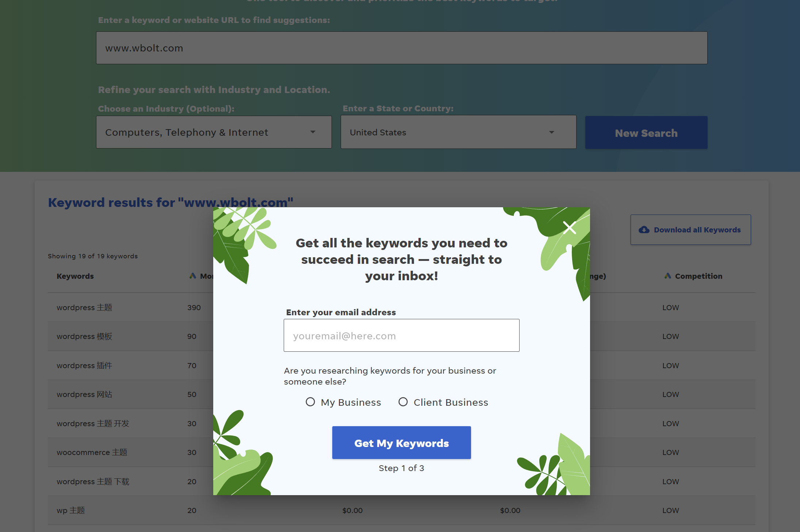Click the New Search button
The height and width of the screenshot is (532, 800).
coord(646,132)
